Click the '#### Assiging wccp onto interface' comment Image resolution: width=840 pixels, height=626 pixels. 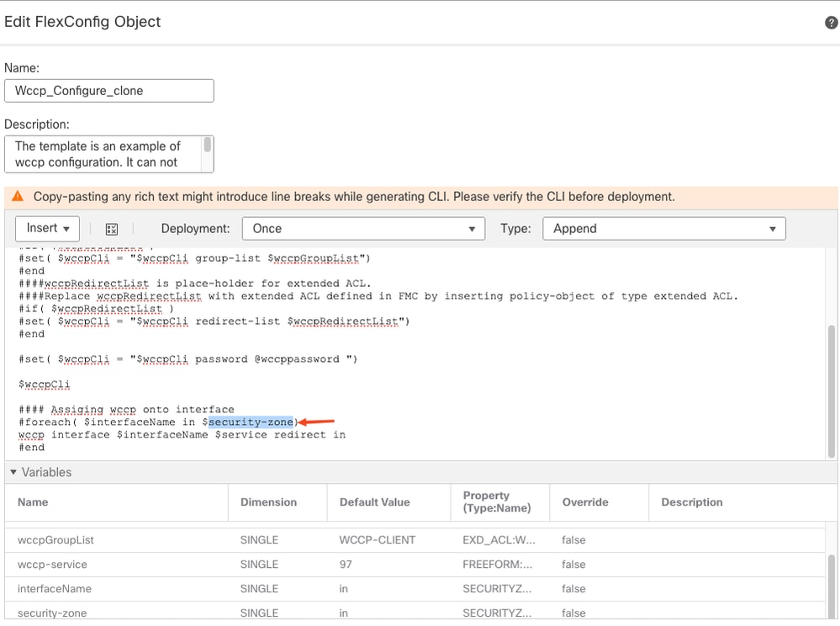coord(126,410)
